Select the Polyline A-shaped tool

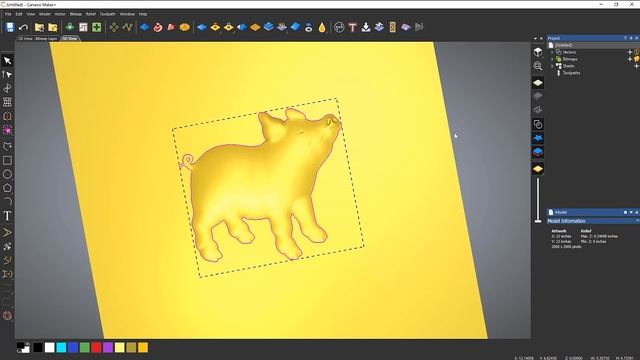[7, 233]
